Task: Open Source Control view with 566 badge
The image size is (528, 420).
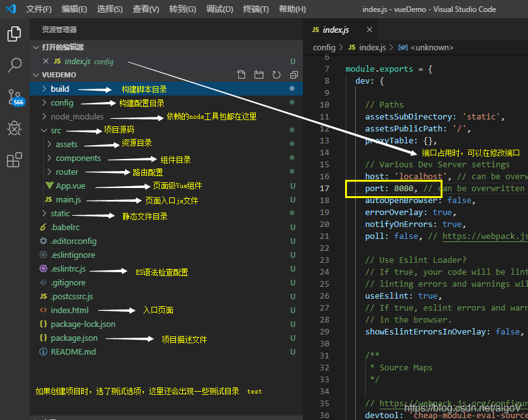Action: (16, 97)
